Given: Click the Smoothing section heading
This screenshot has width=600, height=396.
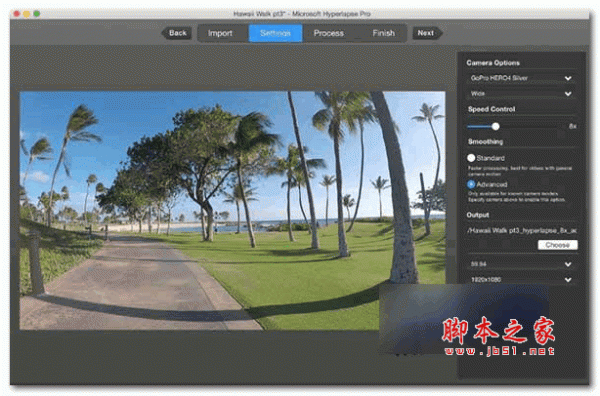Looking at the screenshot, I should point(485,142).
